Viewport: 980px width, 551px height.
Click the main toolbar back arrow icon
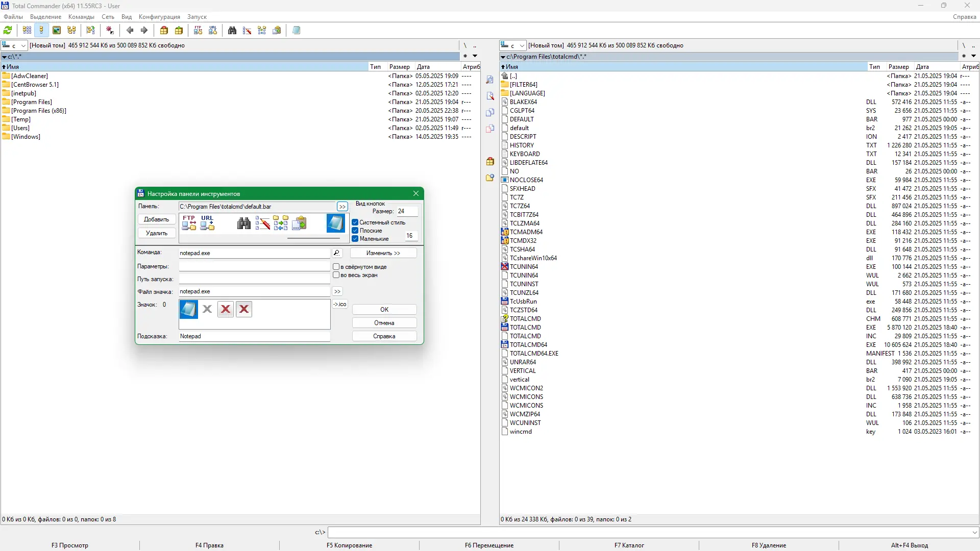[x=130, y=31]
